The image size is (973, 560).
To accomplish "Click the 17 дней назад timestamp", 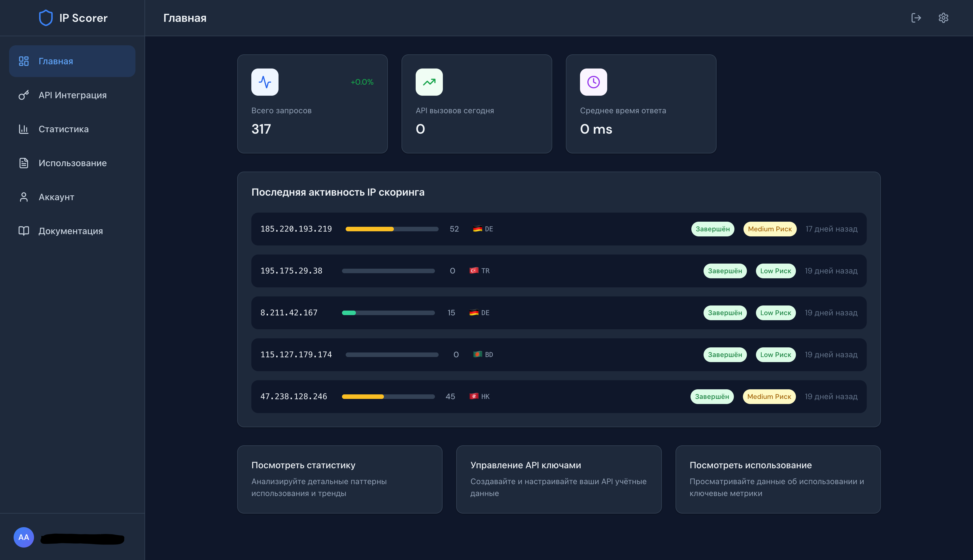I will point(831,229).
